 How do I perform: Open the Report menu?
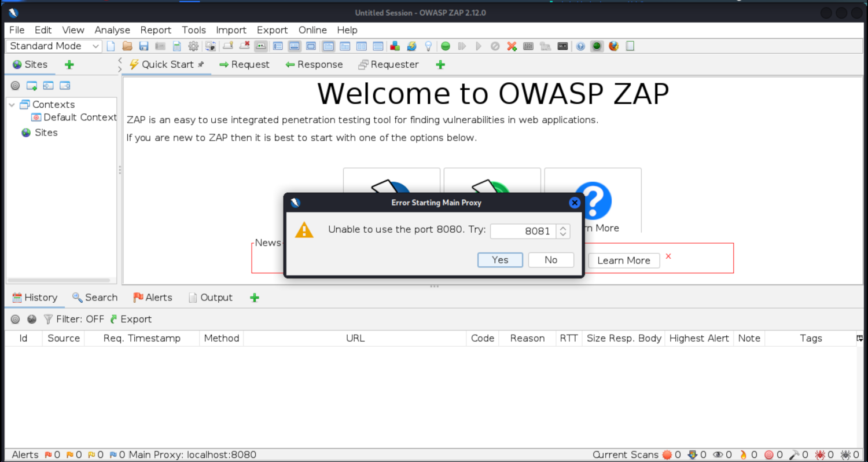(x=156, y=30)
